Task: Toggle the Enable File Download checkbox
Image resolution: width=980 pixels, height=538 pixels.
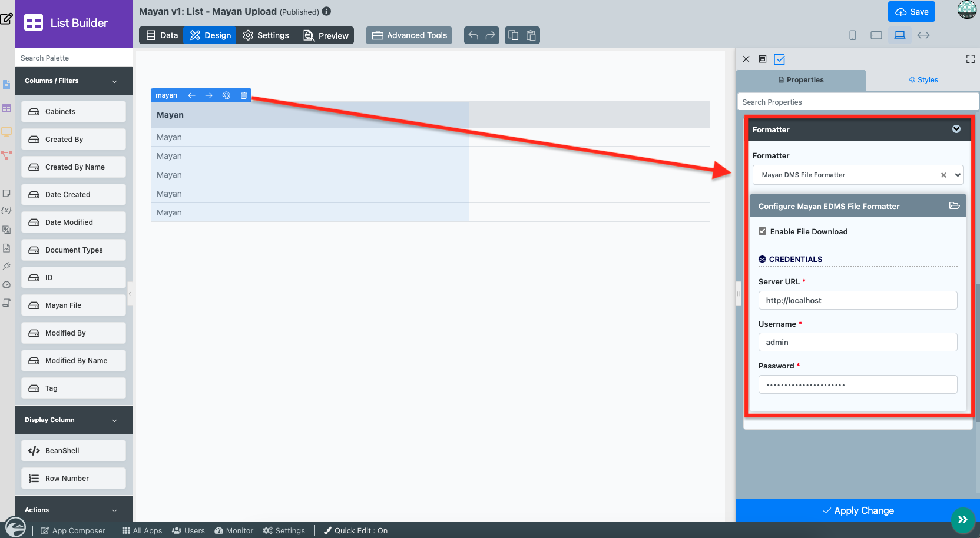Action: (763, 231)
